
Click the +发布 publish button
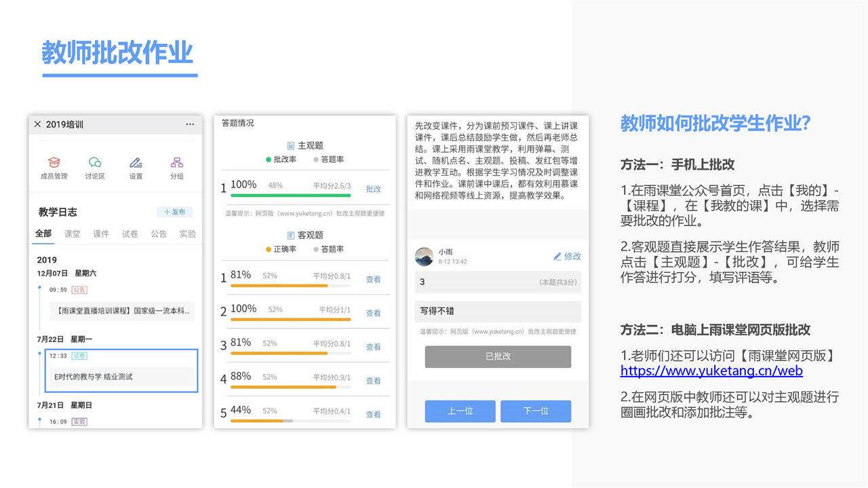click(x=174, y=212)
